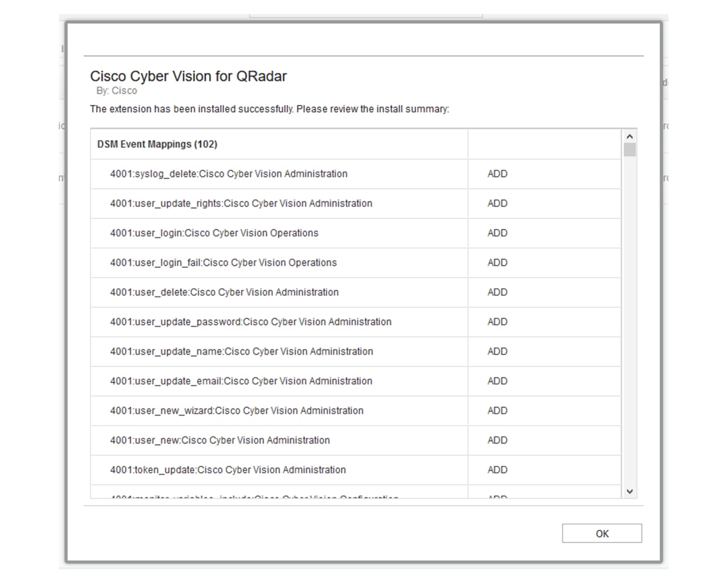
Task: Click the scrollbar up arrow
Action: tap(629, 136)
